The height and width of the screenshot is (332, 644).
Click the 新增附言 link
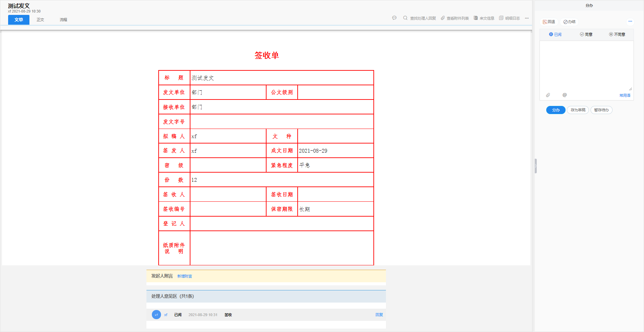[x=184, y=276]
